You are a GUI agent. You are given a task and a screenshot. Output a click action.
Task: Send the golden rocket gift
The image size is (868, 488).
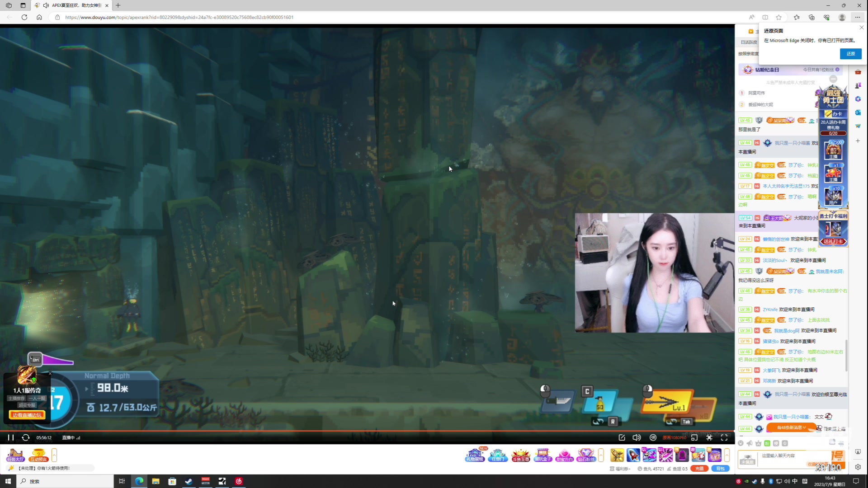(617, 455)
